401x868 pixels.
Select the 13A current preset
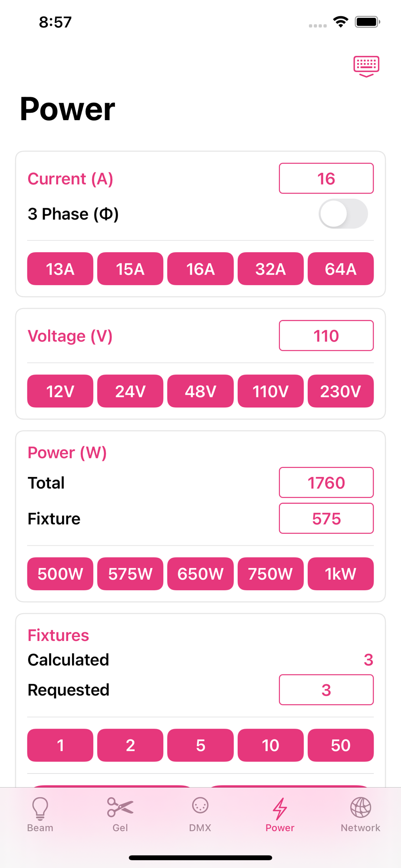[x=60, y=269]
